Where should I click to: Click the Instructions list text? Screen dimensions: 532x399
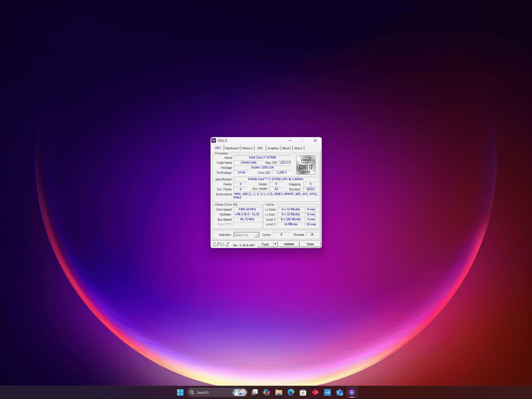(276, 196)
